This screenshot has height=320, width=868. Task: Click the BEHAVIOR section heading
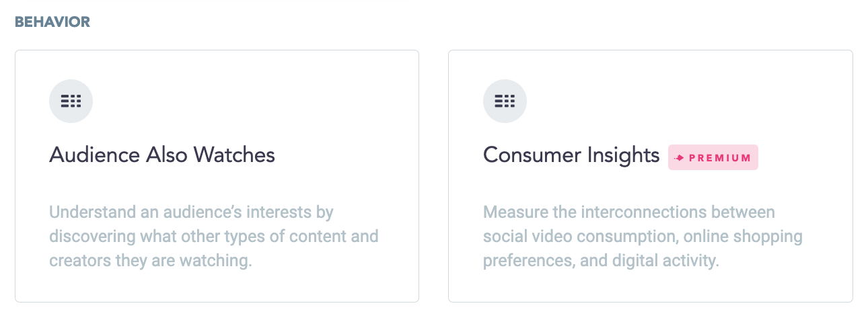point(52,22)
